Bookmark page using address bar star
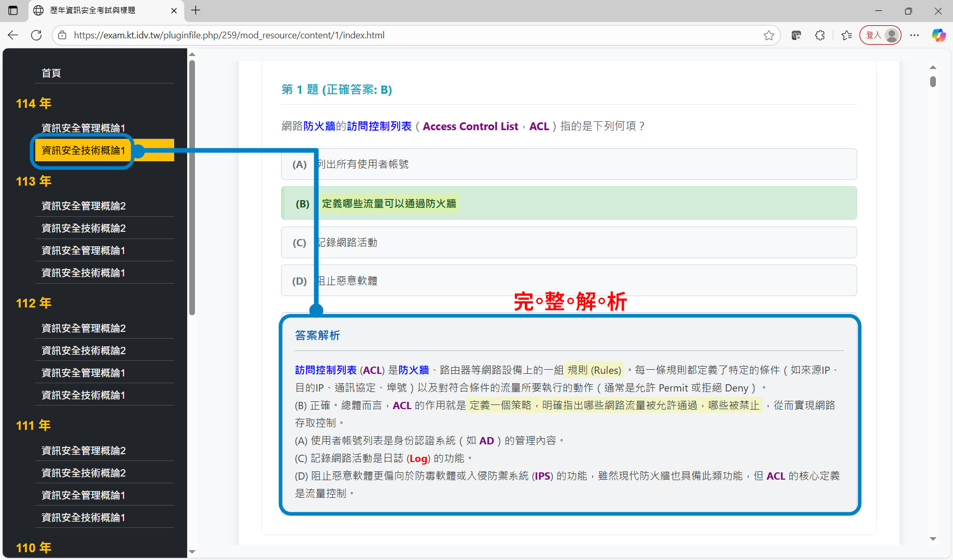The height and width of the screenshot is (560, 953). coord(768,35)
